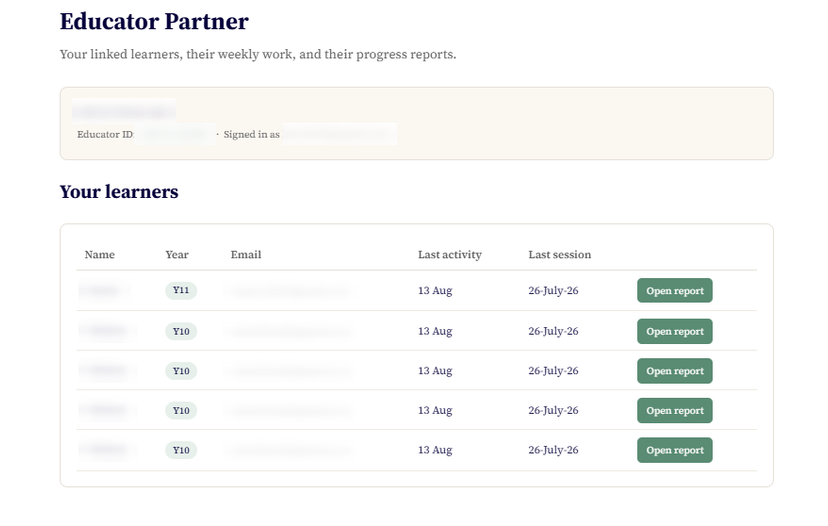Image resolution: width=828 pixels, height=526 pixels.
Task: Click the "Educator Partner" page title
Action: [x=154, y=22]
